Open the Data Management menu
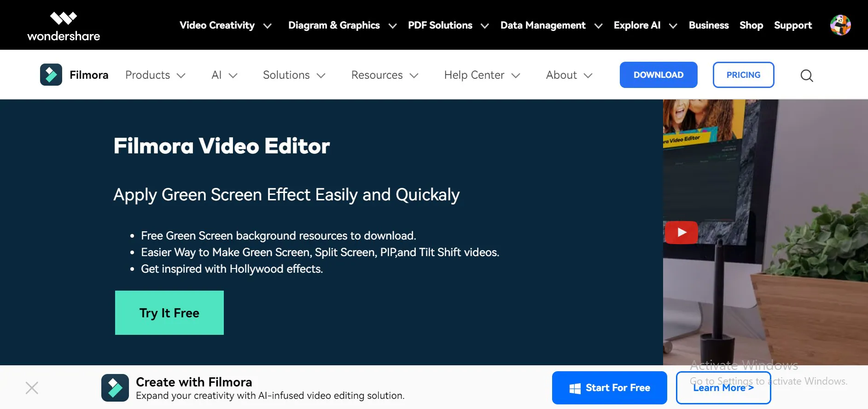This screenshot has width=868, height=409. [543, 25]
